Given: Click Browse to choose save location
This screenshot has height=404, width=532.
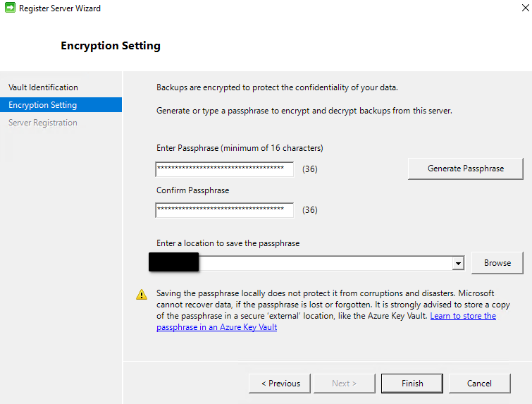Looking at the screenshot, I should click(x=497, y=263).
